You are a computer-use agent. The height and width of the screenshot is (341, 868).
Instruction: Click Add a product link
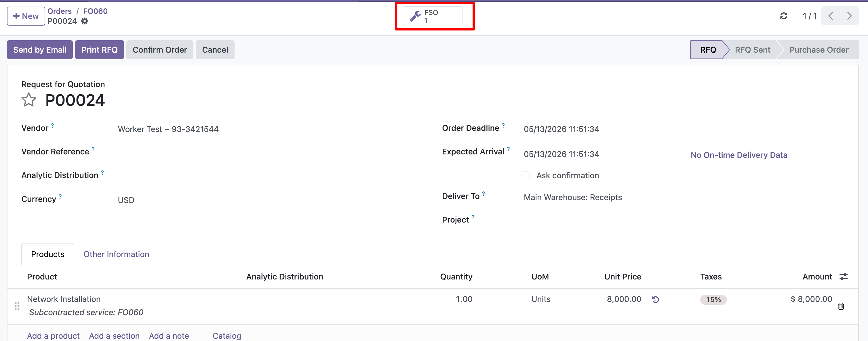53,336
